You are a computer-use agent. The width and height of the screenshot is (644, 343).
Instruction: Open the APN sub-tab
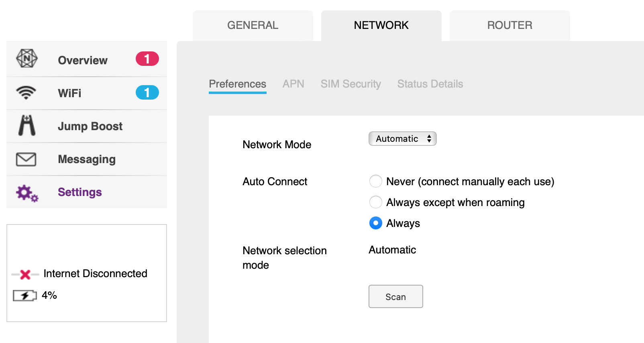point(293,84)
